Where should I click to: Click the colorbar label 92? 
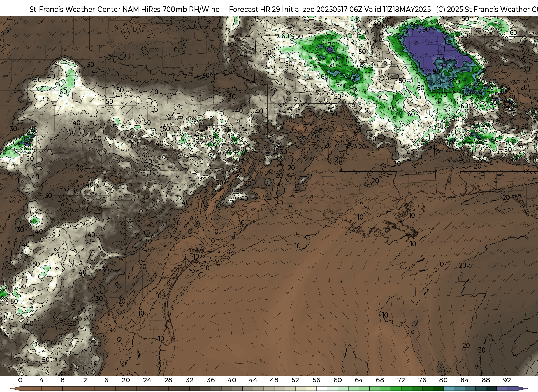507,380
